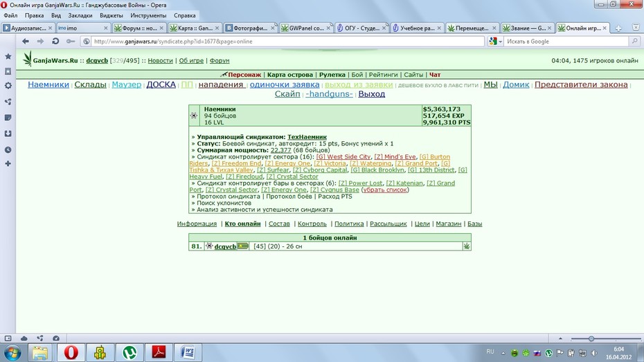The image size is (644, 362).
Task: Click the Анализ активности и успешности синдиката link
Action: tap(265, 209)
